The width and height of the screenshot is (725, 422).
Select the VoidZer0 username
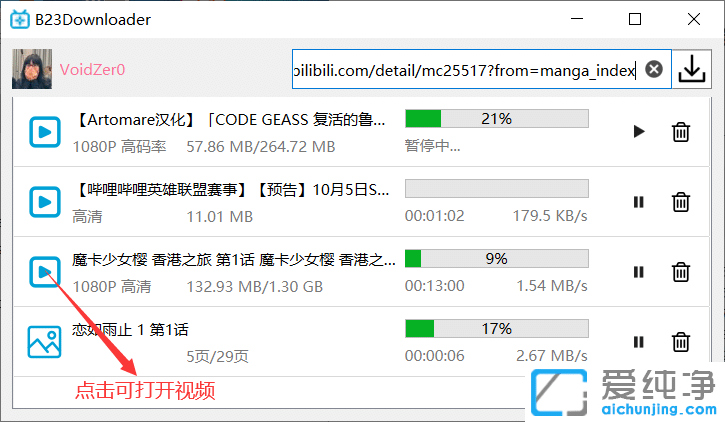click(92, 70)
